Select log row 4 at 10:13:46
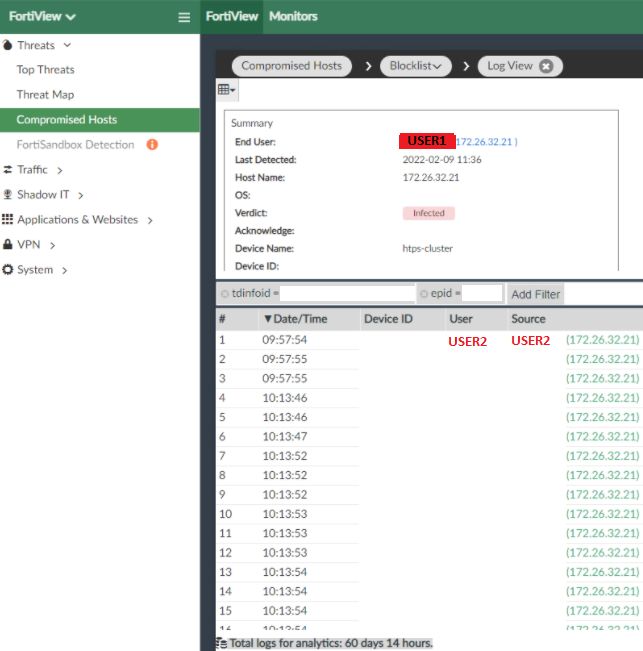The height and width of the screenshot is (651, 643). tap(429, 398)
